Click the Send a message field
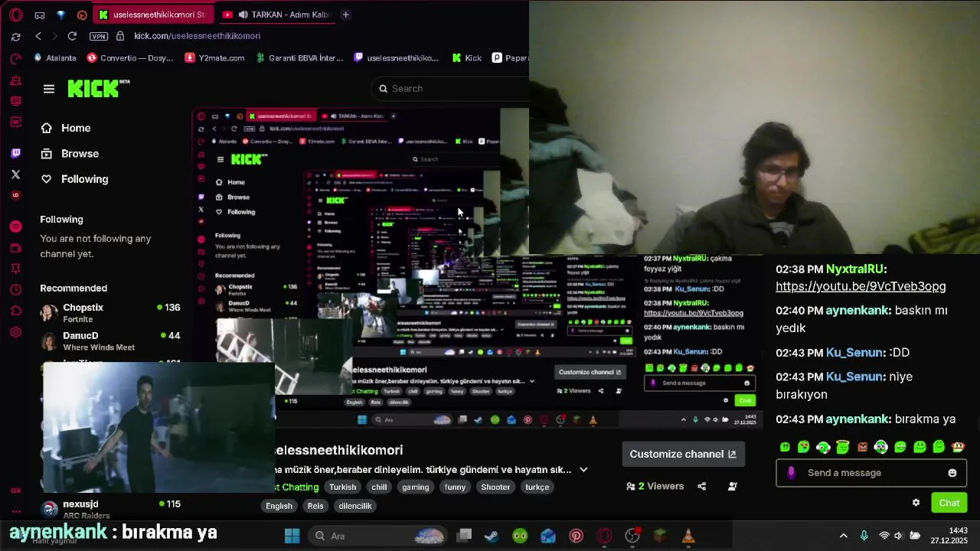This screenshot has height=551, width=980. point(871,473)
